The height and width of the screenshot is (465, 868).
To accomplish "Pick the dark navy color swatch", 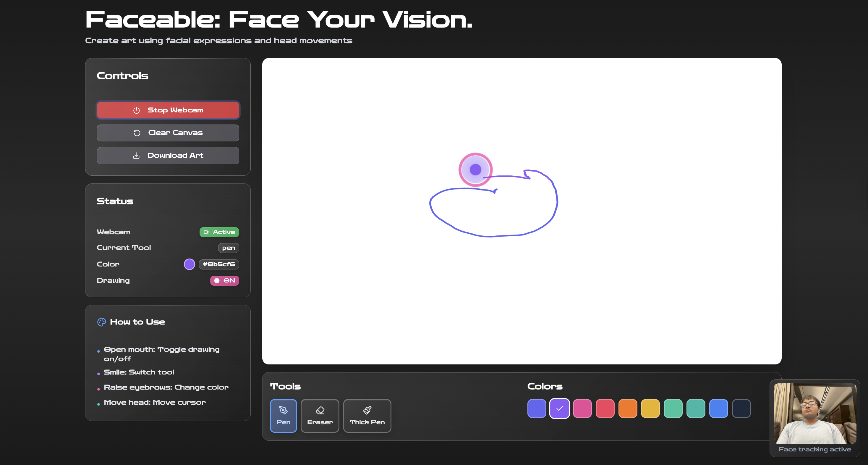I will click(x=741, y=408).
